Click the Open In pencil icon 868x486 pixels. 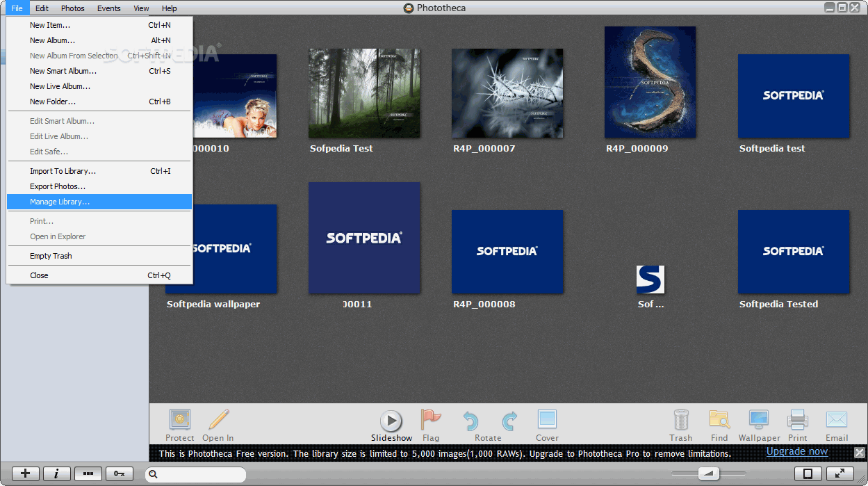click(x=218, y=420)
